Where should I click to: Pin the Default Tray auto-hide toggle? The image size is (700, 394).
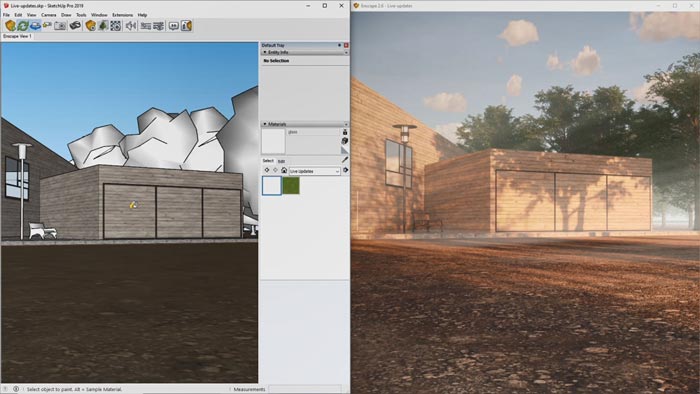pos(339,46)
